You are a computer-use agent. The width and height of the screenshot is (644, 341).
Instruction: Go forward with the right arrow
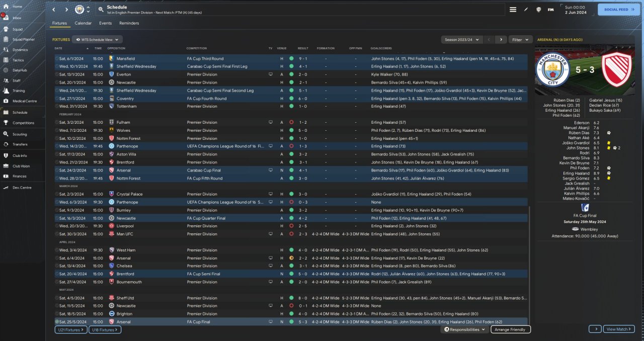pos(66,10)
